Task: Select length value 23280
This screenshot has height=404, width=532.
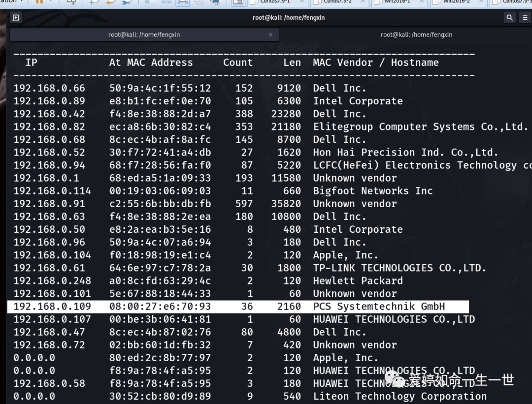Action: [x=286, y=114]
